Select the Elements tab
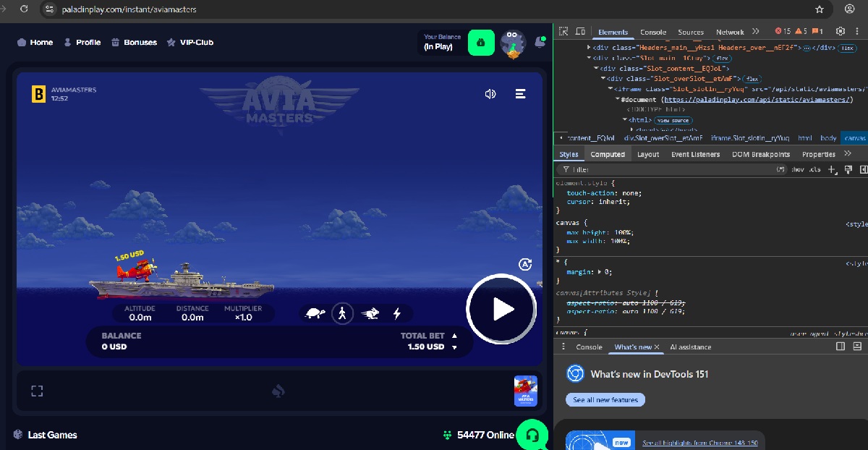Image resolution: width=868 pixels, height=450 pixels. pos(613,32)
